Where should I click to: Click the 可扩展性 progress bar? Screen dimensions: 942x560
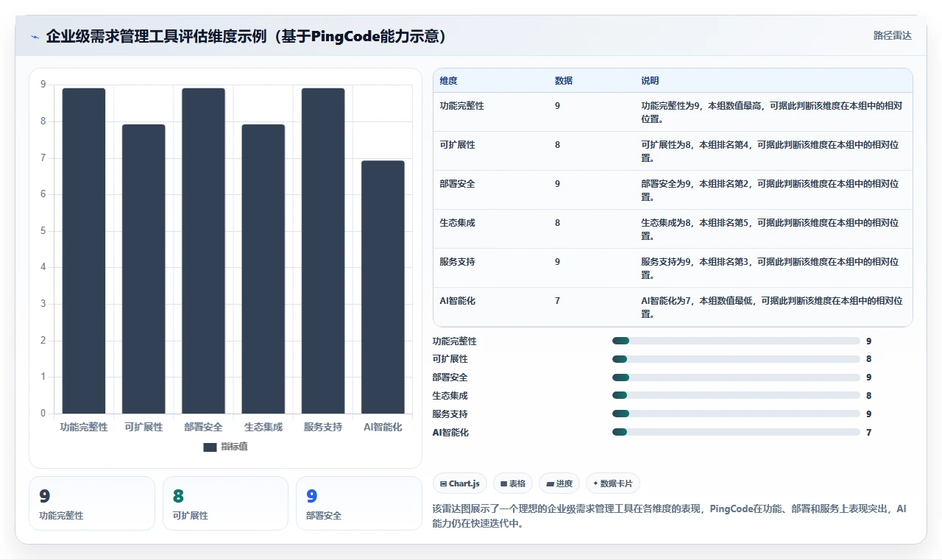736,359
